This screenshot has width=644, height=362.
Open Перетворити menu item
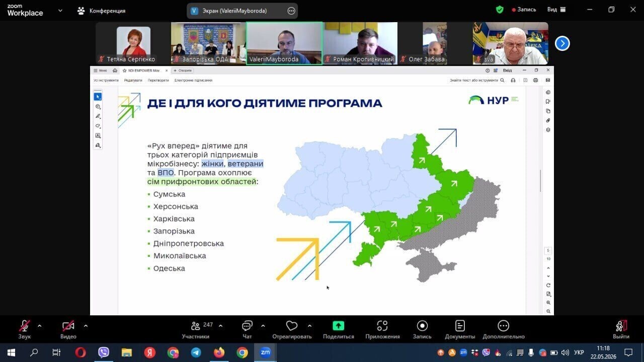coord(158,80)
